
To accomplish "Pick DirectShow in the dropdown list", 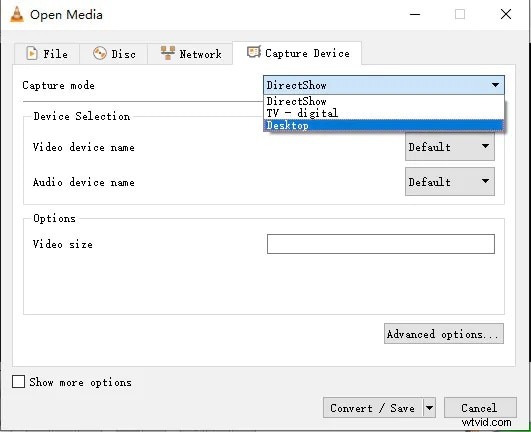I will [384, 101].
